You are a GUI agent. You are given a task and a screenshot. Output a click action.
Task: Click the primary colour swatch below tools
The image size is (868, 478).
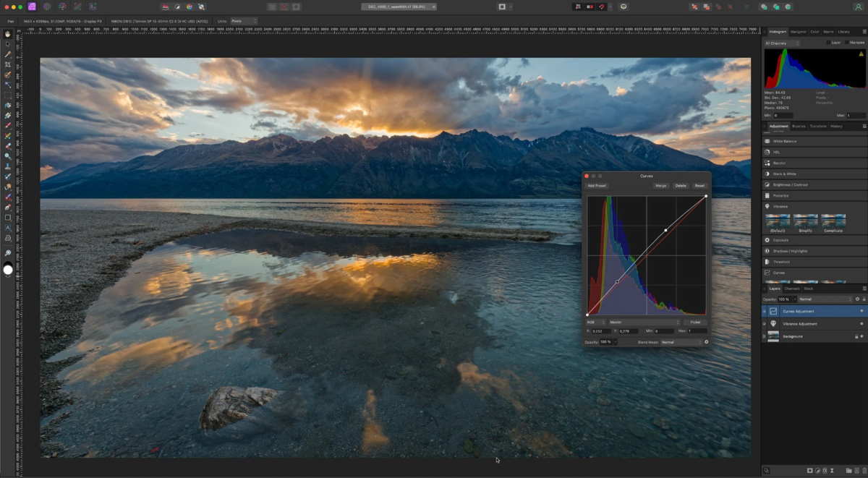coord(8,270)
